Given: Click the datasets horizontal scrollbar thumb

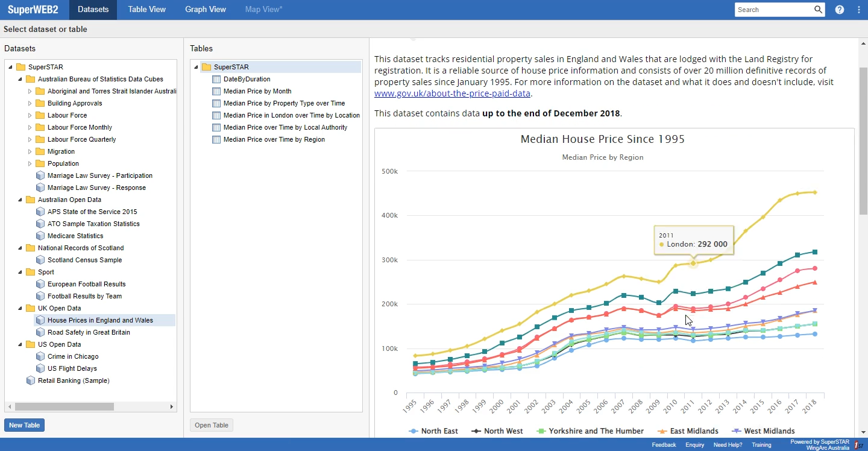Looking at the screenshot, I should click(x=64, y=406).
